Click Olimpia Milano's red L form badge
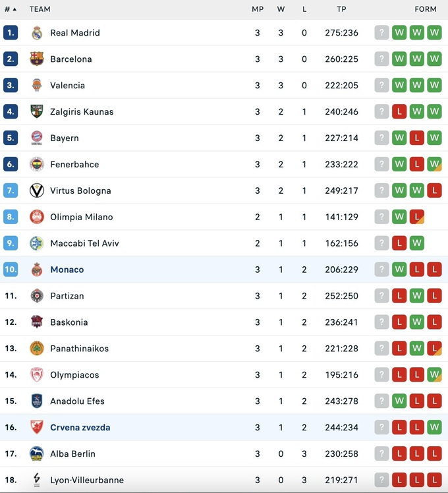The height and width of the screenshot is (493, 448). point(416,217)
